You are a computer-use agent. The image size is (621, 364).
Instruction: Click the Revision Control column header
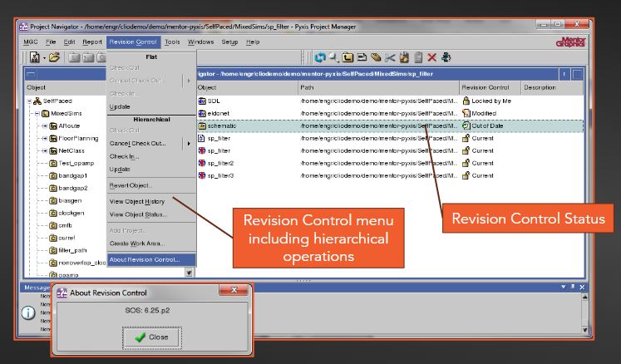[x=490, y=87]
